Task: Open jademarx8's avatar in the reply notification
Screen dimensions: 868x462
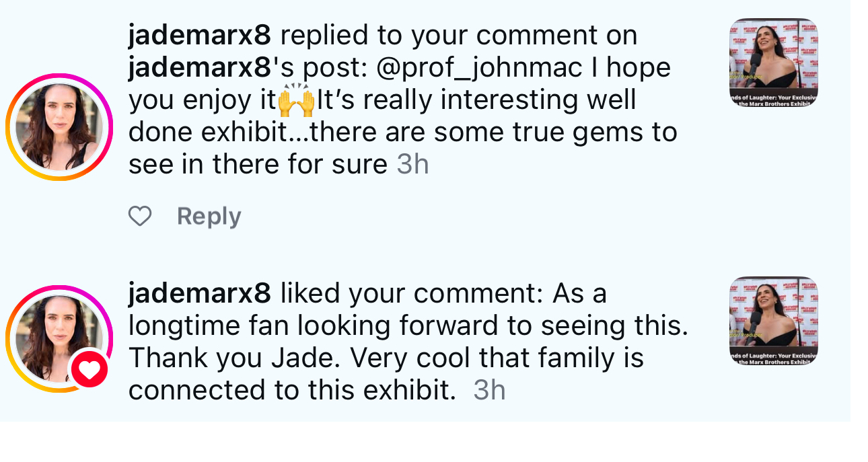Action: (59, 127)
